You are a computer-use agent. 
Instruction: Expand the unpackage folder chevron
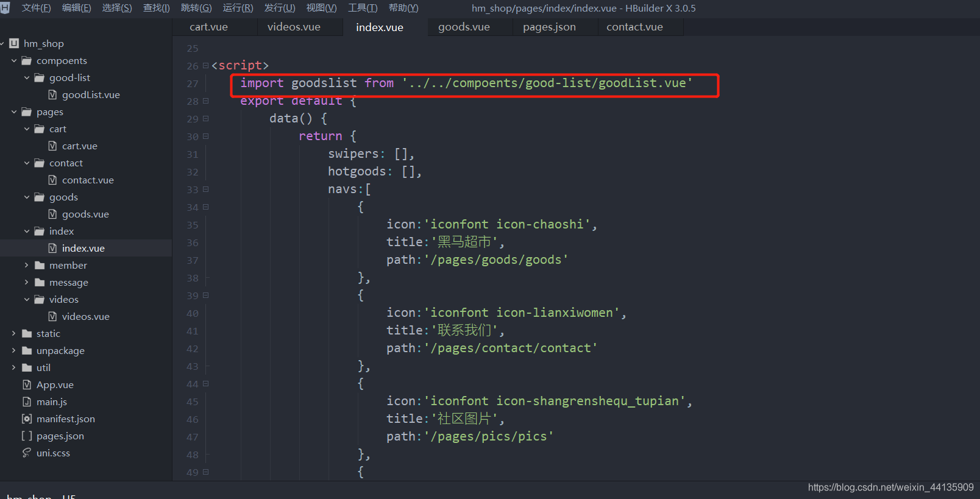point(14,351)
